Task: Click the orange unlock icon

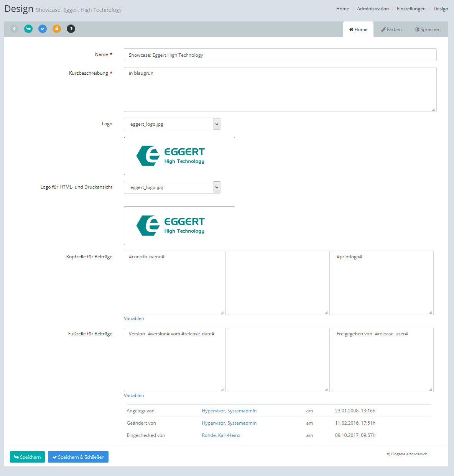Action: pyautogui.click(x=57, y=29)
